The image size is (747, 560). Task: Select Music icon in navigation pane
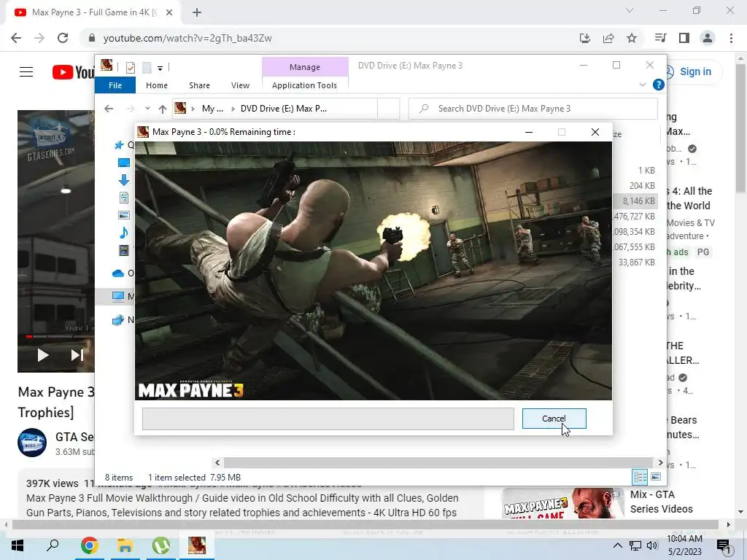click(124, 233)
